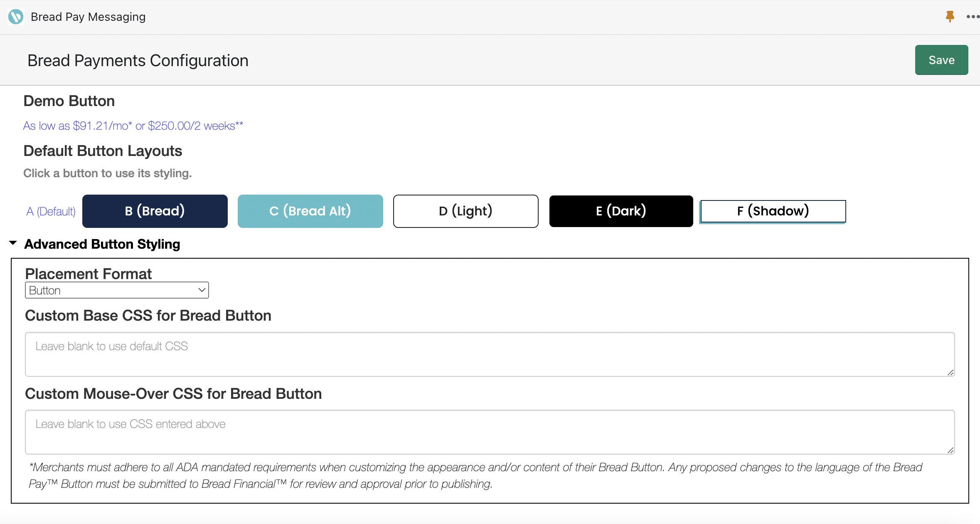
Task: Click the Bread Pay Messaging app logo
Action: coord(16,17)
